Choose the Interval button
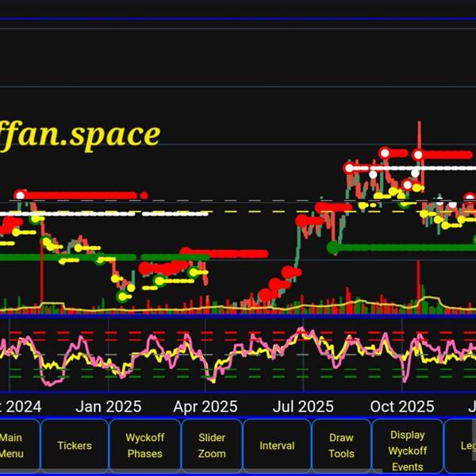 click(x=277, y=445)
